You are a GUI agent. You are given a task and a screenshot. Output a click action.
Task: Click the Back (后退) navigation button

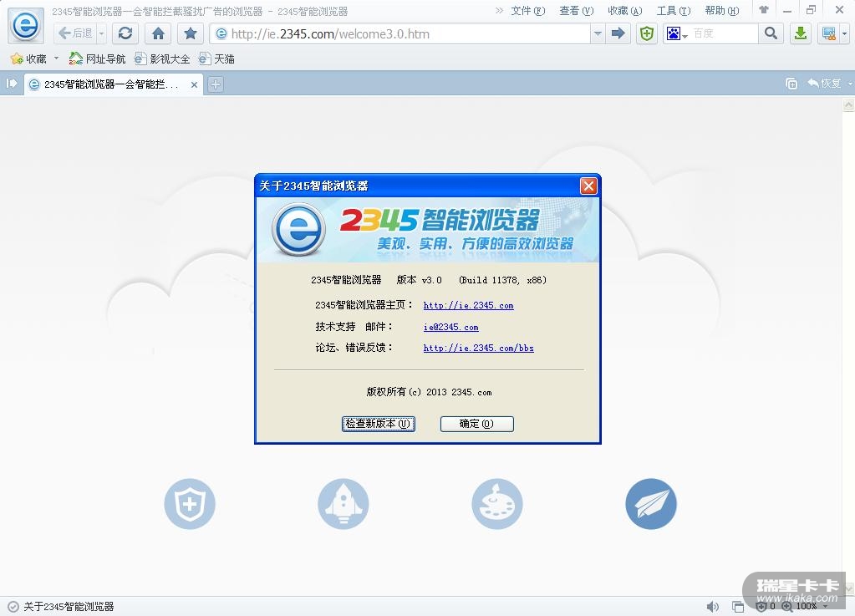pos(76,33)
